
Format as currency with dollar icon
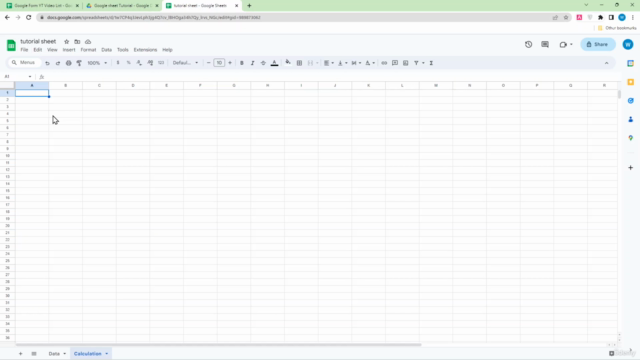(x=118, y=63)
